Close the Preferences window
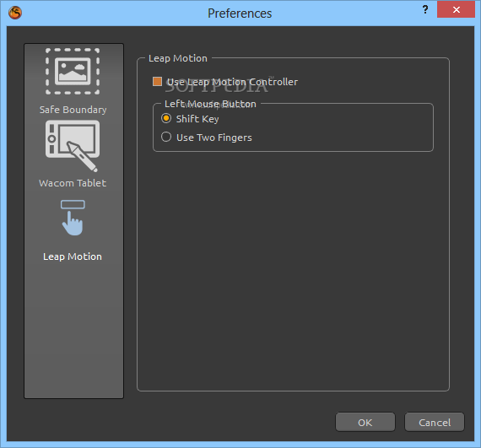 (x=456, y=9)
